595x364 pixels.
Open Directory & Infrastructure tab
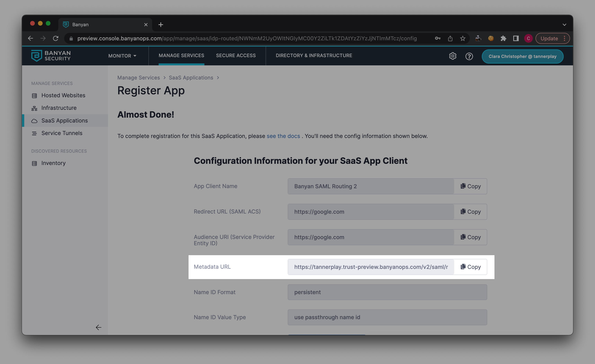coord(314,56)
